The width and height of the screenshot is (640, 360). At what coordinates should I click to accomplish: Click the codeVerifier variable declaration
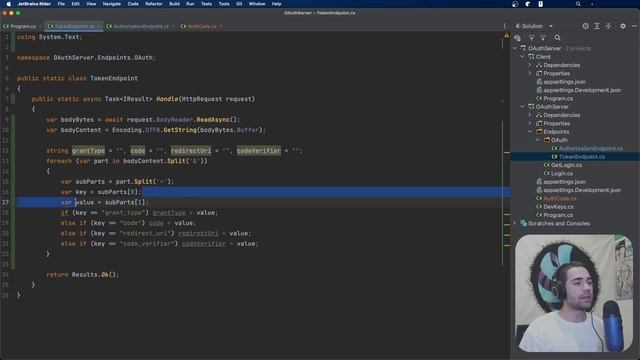click(259, 151)
